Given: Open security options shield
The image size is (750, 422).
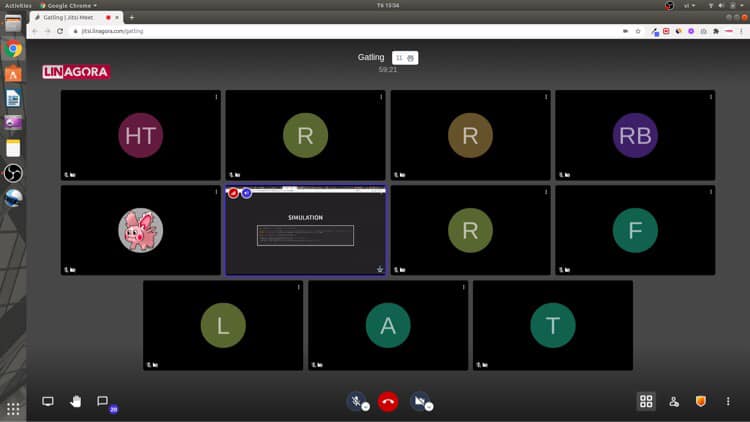Looking at the screenshot, I should click(701, 401).
